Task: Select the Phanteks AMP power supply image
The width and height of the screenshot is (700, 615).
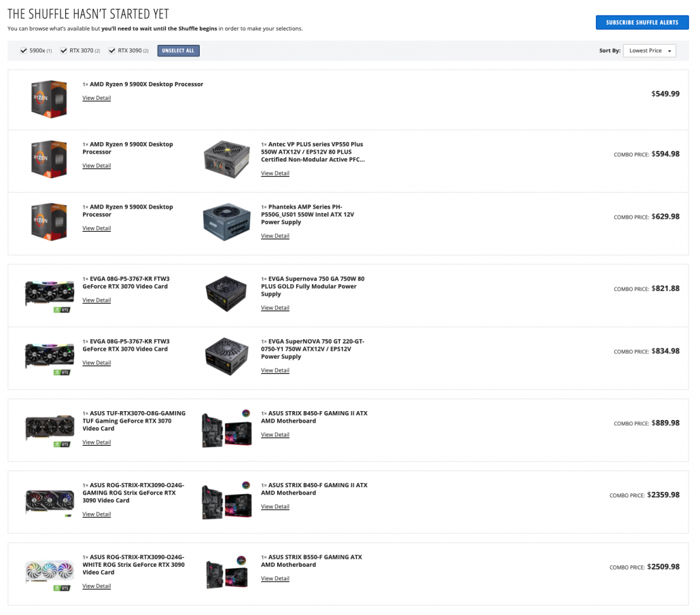Action: coord(227,222)
